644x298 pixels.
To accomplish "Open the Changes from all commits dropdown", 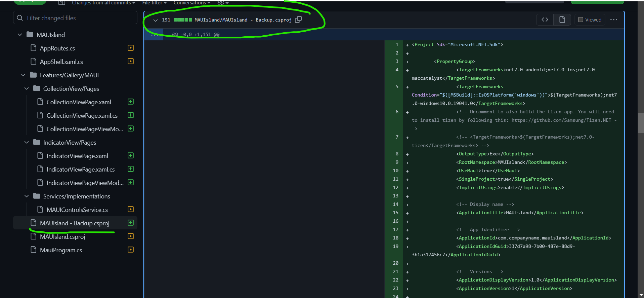I will [103, 3].
